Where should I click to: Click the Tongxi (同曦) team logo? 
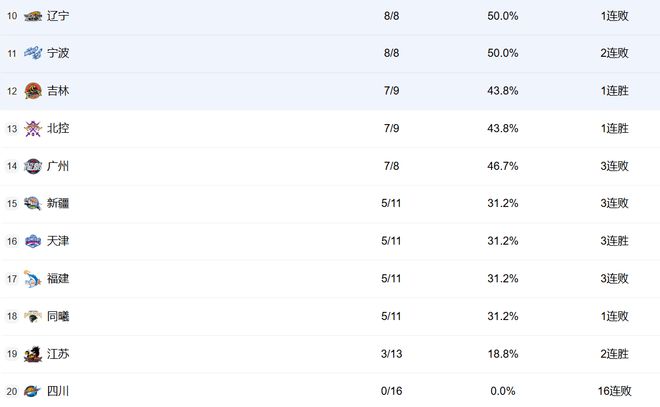tap(33, 316)
